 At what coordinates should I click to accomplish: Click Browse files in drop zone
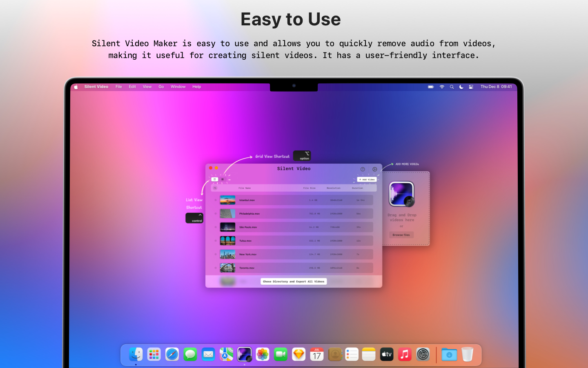coord(401,235)
